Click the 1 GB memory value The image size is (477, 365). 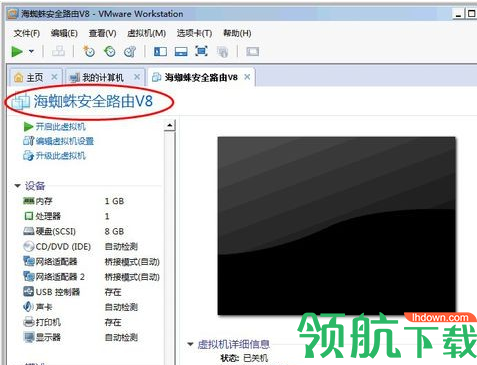[x=114, y=201]
